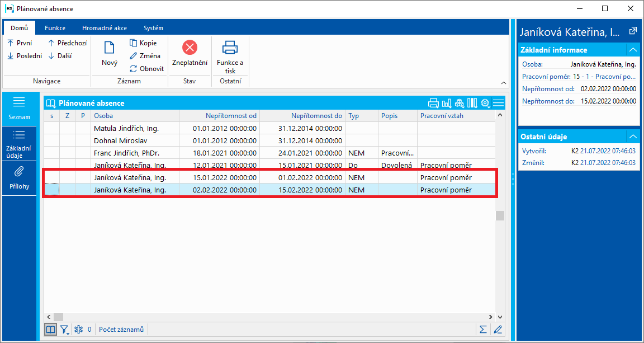
Task: Open the Funkce ribbon tab
Action: (x=55, y=28)
